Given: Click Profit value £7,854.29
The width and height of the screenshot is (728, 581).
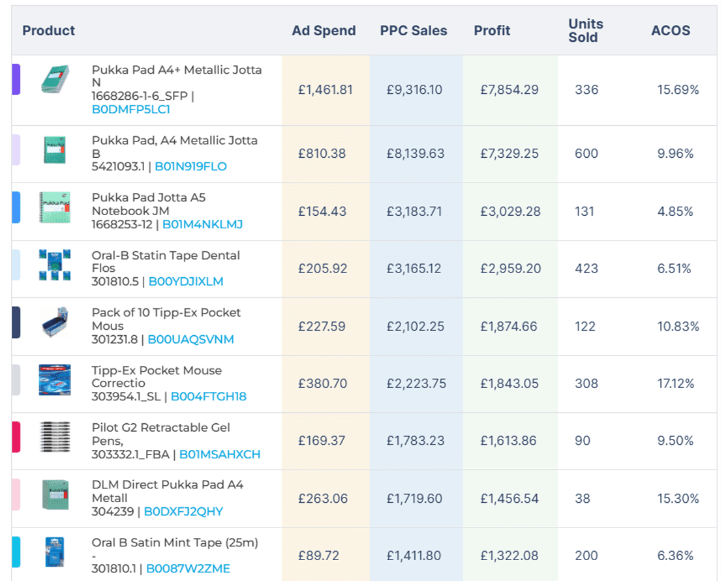Looking at the screenshot, I should [509, 90].
